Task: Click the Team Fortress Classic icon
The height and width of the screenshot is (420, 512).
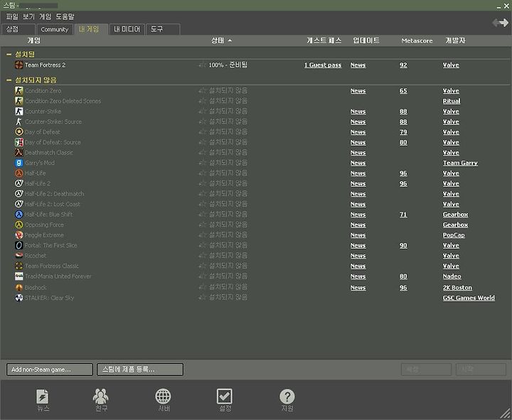Action: point(19,266)
